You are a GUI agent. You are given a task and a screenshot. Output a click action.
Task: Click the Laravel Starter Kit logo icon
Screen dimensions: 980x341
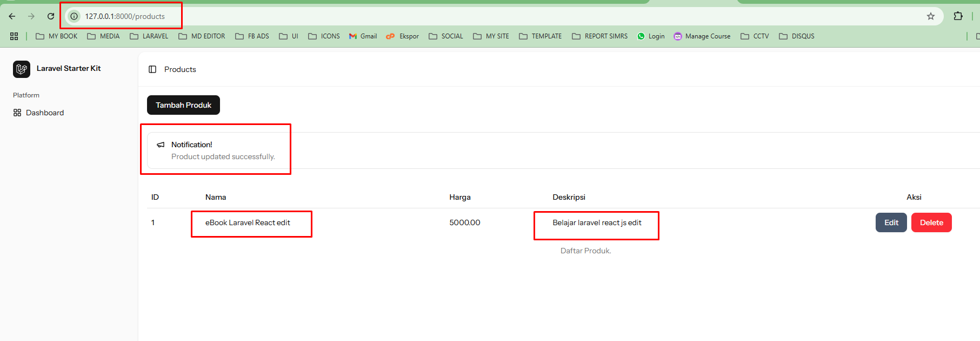coord(22,69)
